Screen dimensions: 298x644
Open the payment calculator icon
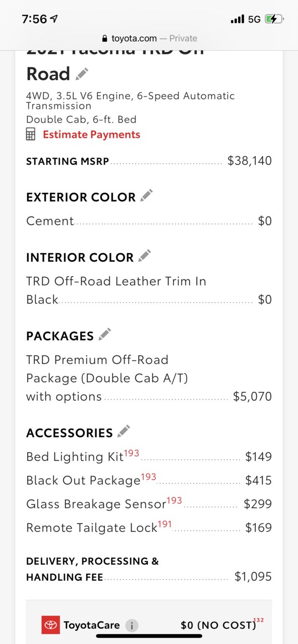[x=31, y=134]
